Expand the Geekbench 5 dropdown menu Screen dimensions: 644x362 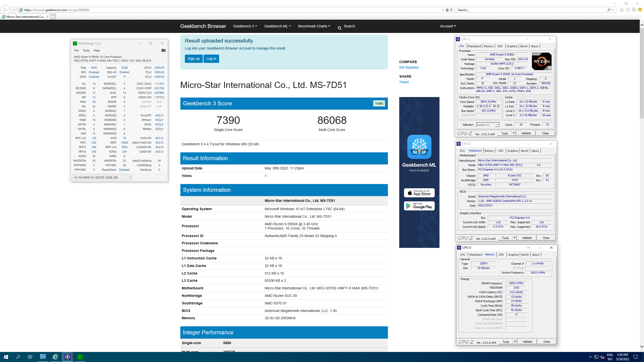click(x=245, y=26)
